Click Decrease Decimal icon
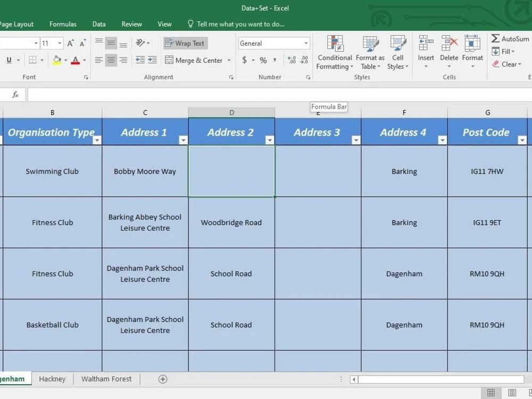The height and width of the screenshot is (399, 532). point(304,60)
